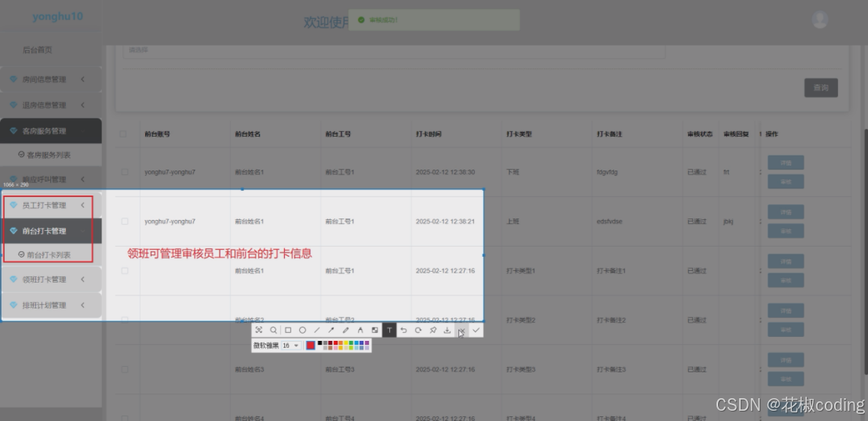Image resolution: width=868 pixels, height=421 pixels.
Task: Open the font size 16 dropdown
Action: point(290,346)
